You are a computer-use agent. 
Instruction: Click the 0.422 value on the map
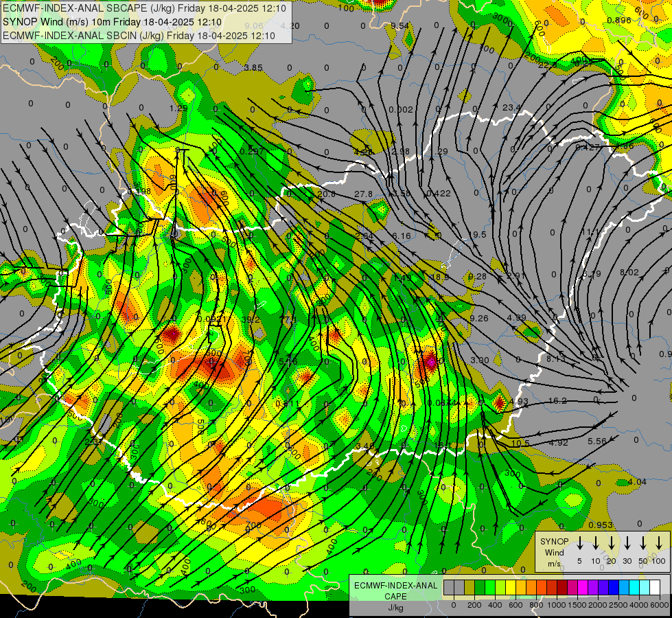[439, 194]
